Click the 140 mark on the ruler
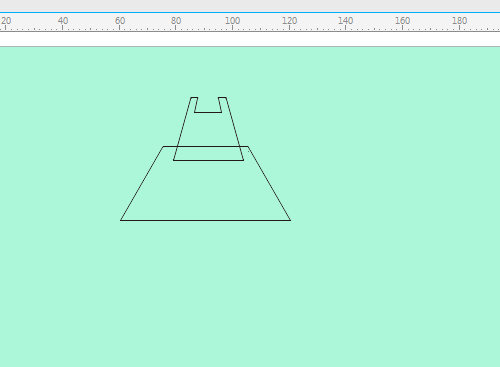Screen dimensions: 500x367 pos(346,21)
